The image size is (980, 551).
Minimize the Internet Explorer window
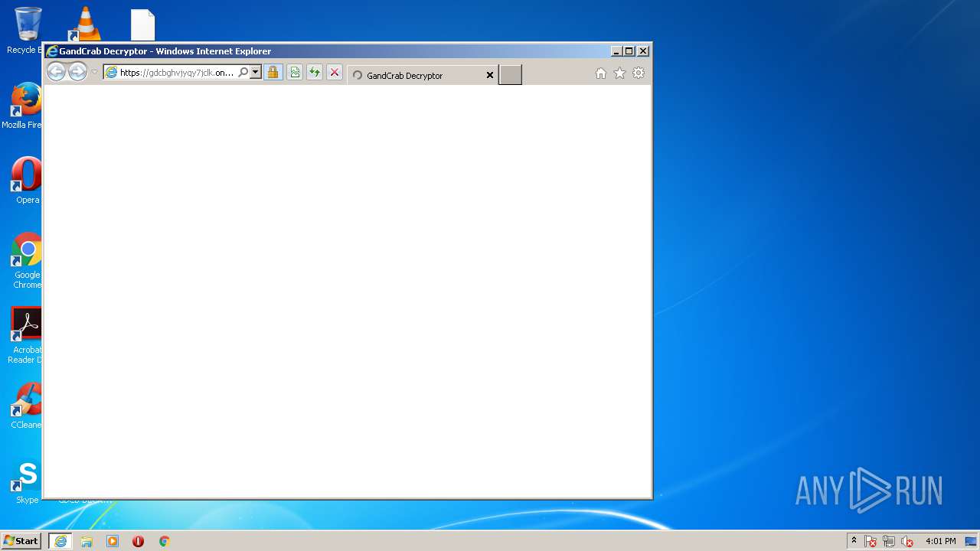click(x=616, y=51)
